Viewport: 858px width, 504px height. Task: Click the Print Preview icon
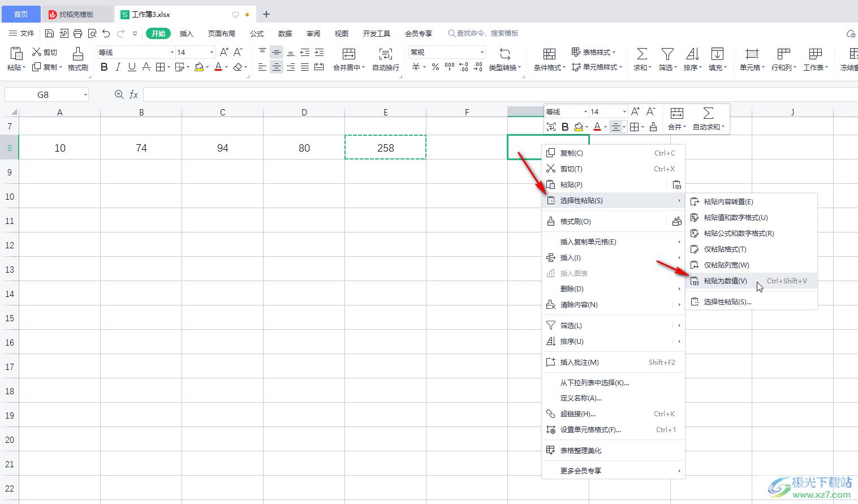92,33
